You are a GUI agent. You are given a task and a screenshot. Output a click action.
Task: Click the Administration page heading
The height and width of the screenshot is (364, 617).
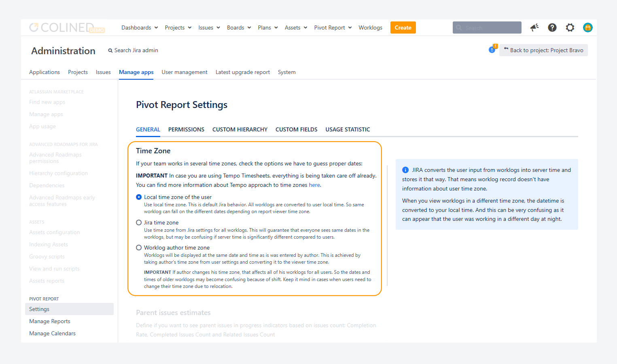coord(63,51)
